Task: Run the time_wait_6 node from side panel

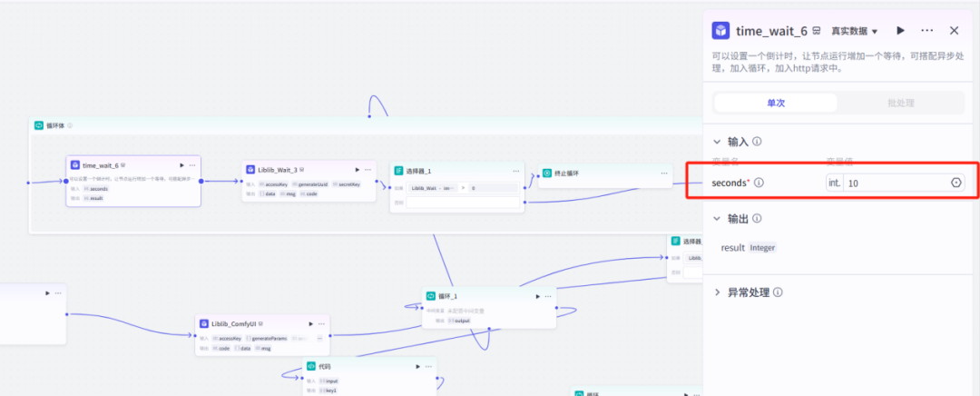Action: [x=901, y=31]
